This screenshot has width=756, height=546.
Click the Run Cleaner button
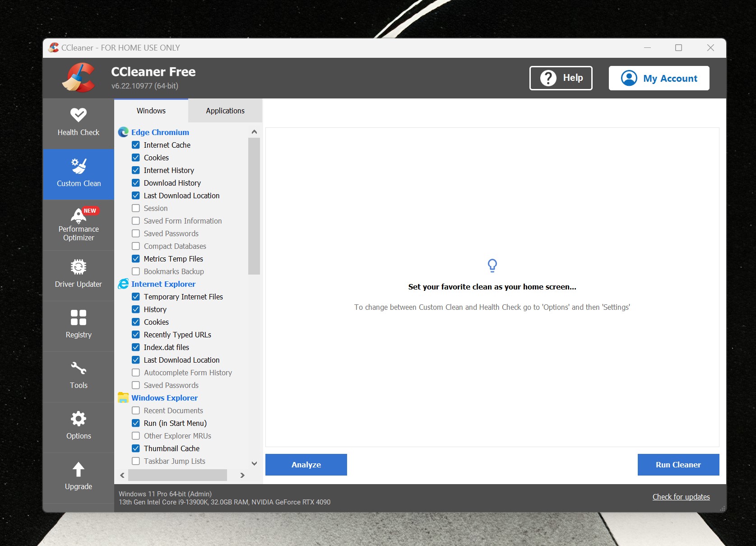tap(678, 465)
